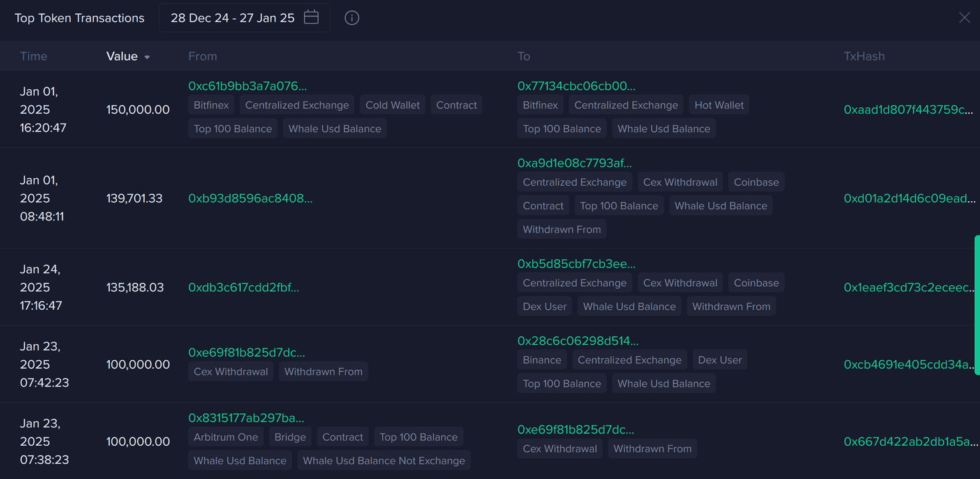Open transaction hash 0xd01a2d14d6c09ead...
The image size is (980, 479).
coord(909,199)
